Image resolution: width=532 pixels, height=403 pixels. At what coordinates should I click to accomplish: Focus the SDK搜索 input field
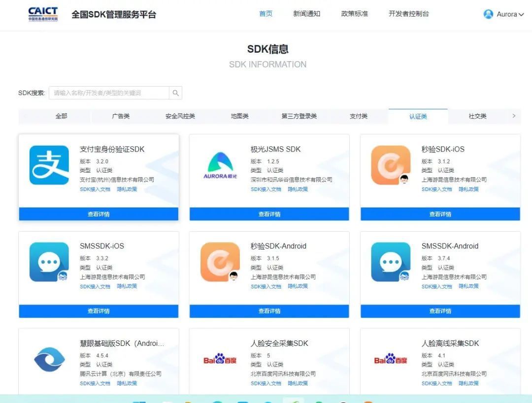pyautogui.click(x=109, y=93)
